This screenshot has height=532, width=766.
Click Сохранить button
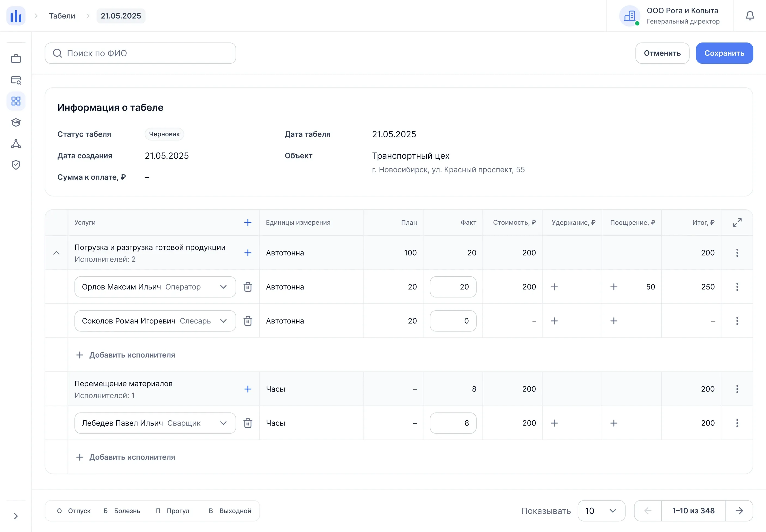pyautogui.click(x=724, y=53)
